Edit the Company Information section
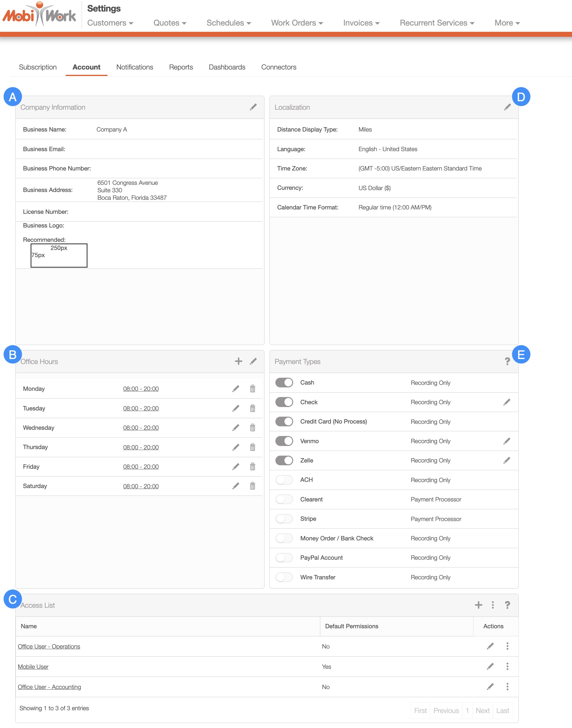This screenshot has width=572, height=728. [253, 107]
